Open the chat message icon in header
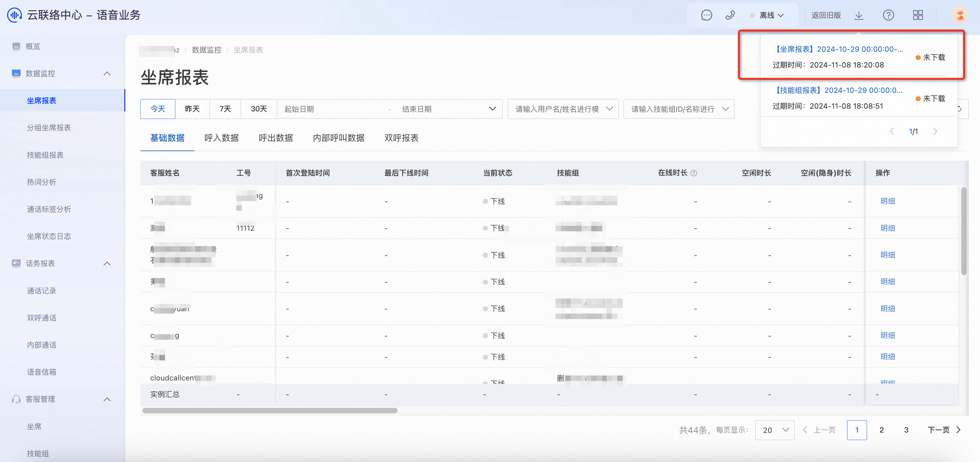Screen dimensions: 980x462 pyautogui.click(x=706, y=15)
